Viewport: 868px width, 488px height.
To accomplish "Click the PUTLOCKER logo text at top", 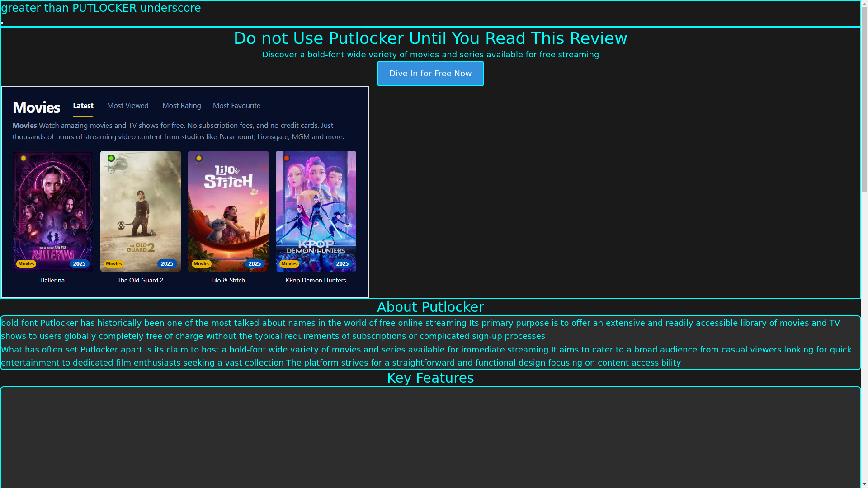I will point(101,8).
